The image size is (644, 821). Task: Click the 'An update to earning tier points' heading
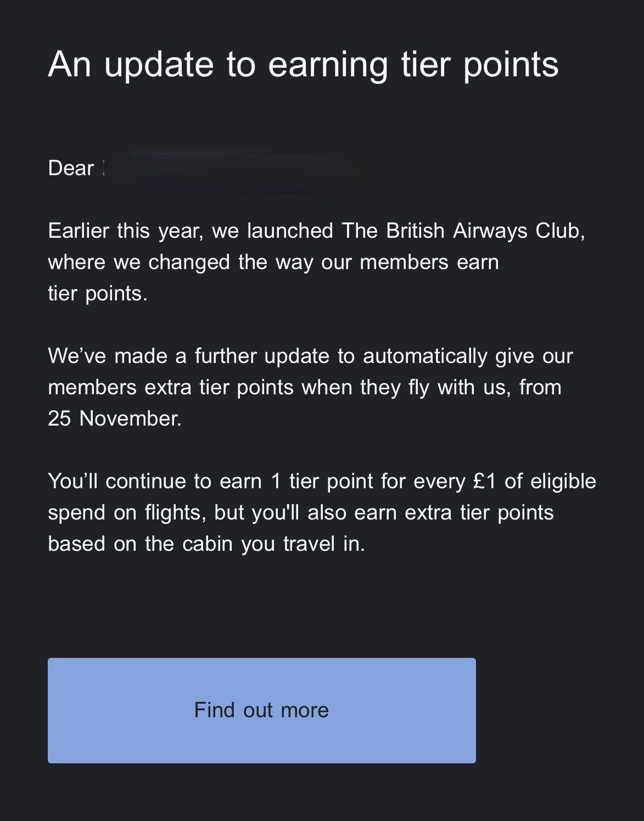click(x=304, y=65)
